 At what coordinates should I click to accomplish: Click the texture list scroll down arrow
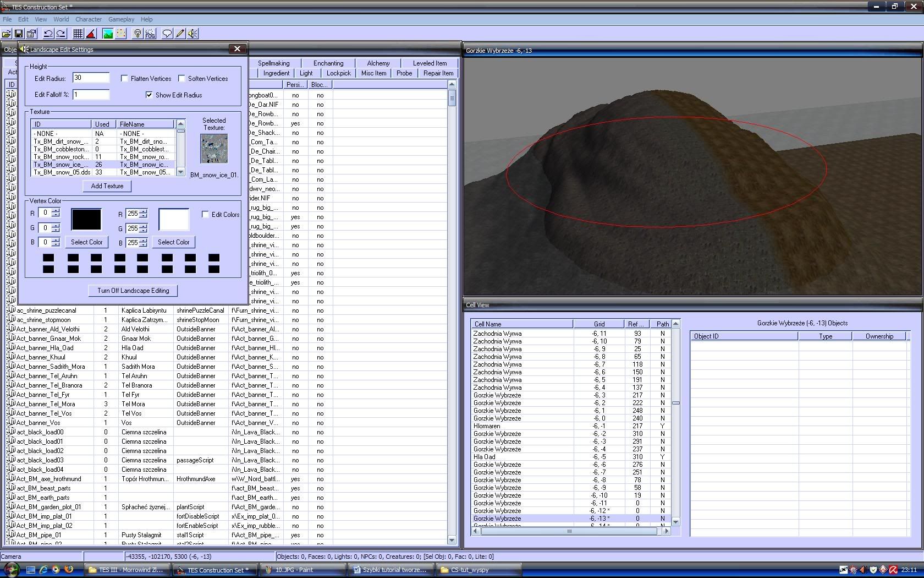click(x=181, y=172)
